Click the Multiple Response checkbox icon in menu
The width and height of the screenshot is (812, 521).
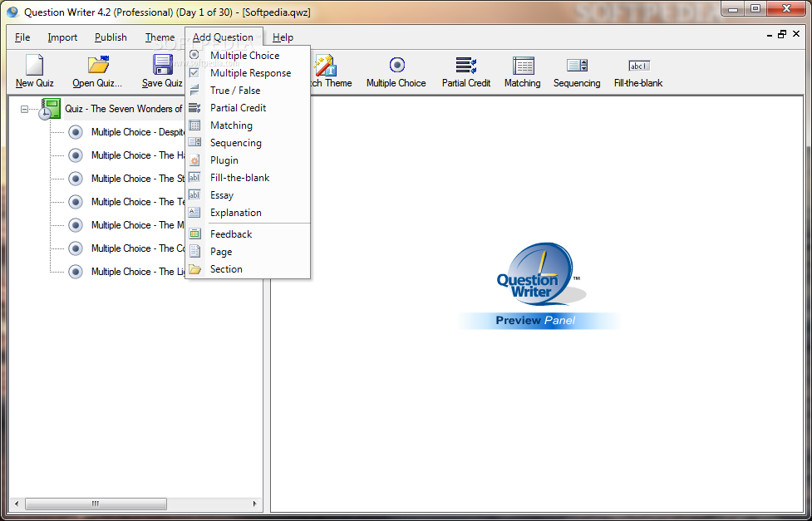[194, 72]
